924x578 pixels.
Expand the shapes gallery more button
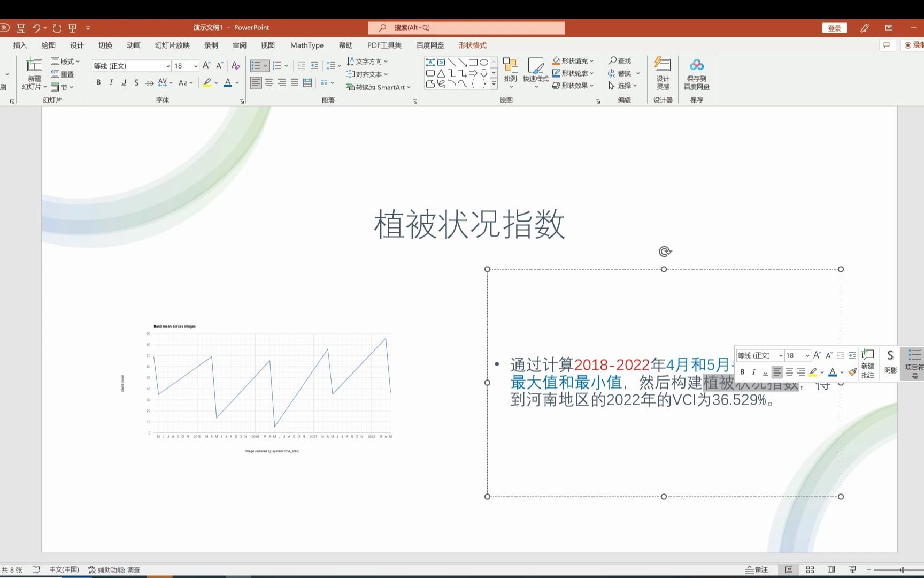click(494, 84)
